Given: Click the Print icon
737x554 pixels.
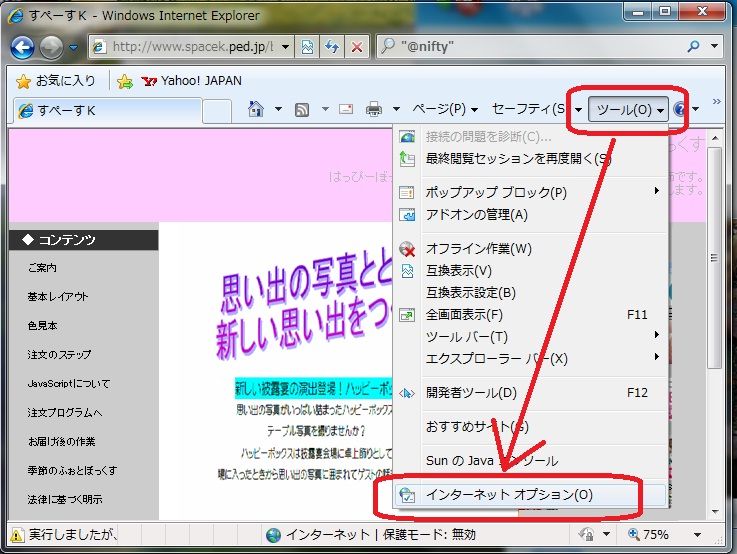Looking at the screenshot, I should 374,109.
